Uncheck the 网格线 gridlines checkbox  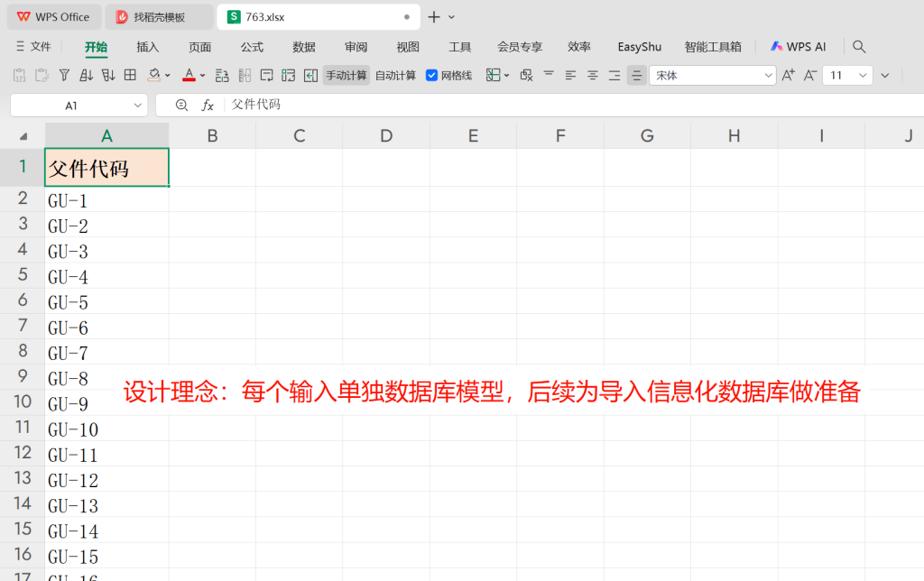(432, 76)
